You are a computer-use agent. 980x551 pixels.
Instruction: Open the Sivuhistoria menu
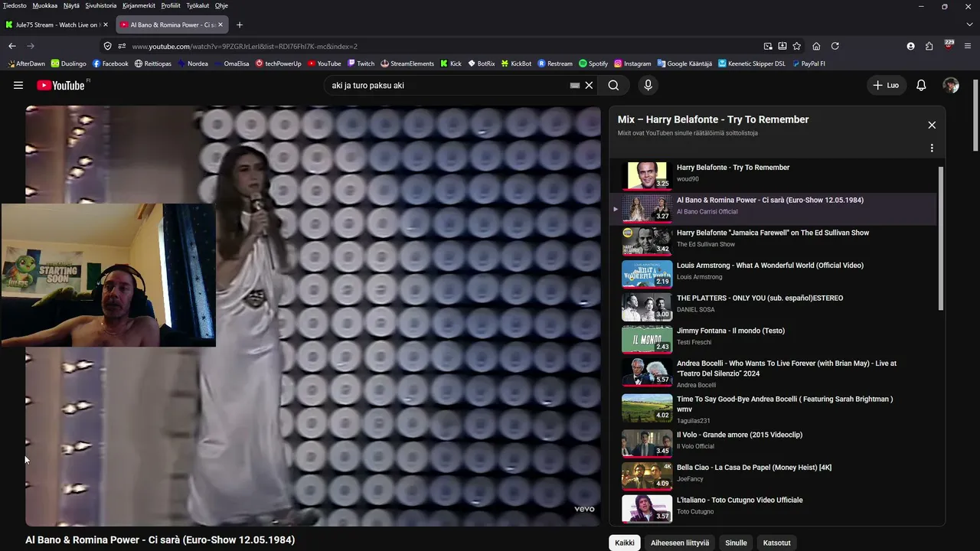click(101, 5)
